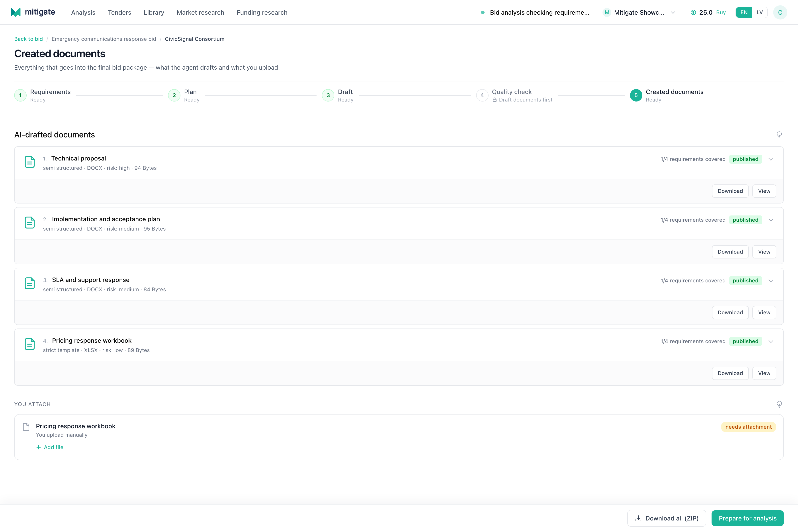This screenshot has height=532, width=798.
Task: Click Back to bid link
Action: point(29,39)
